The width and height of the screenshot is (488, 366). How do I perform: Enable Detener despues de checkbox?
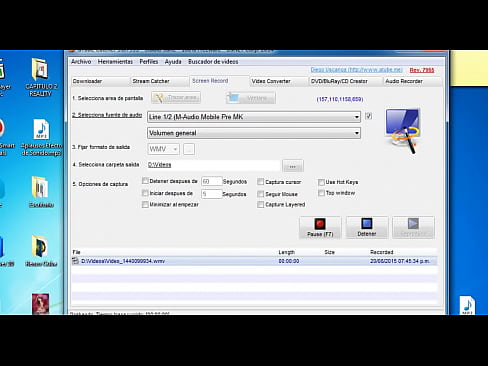145,181
